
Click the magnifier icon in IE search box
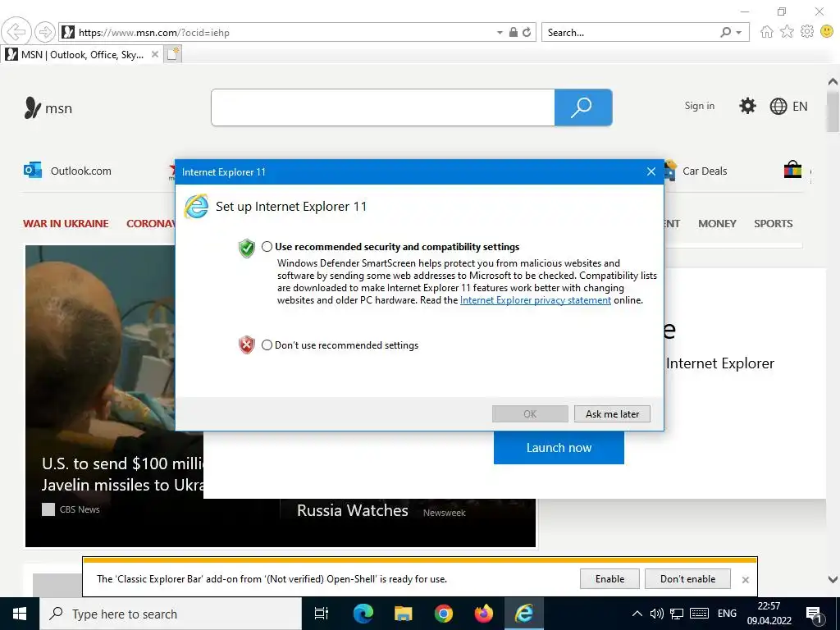[726, 32]
